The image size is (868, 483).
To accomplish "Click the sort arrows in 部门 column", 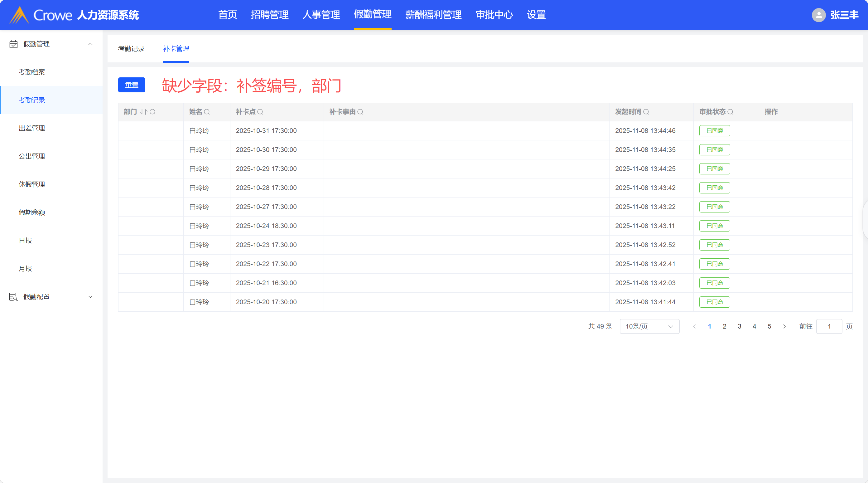I will (x=143, y=112).
